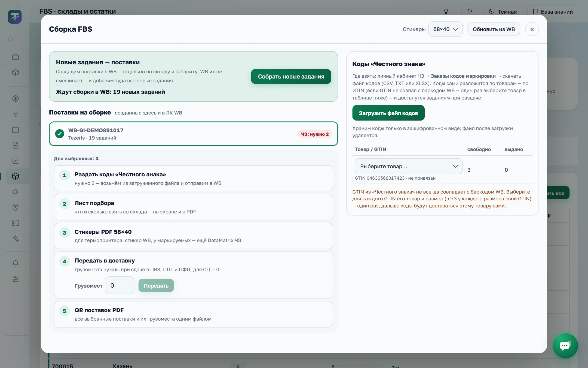This screenshot has width=588, height=368.
Task: Open the sparkle AI icon in sidebar
Action: [x=16, y=239]
